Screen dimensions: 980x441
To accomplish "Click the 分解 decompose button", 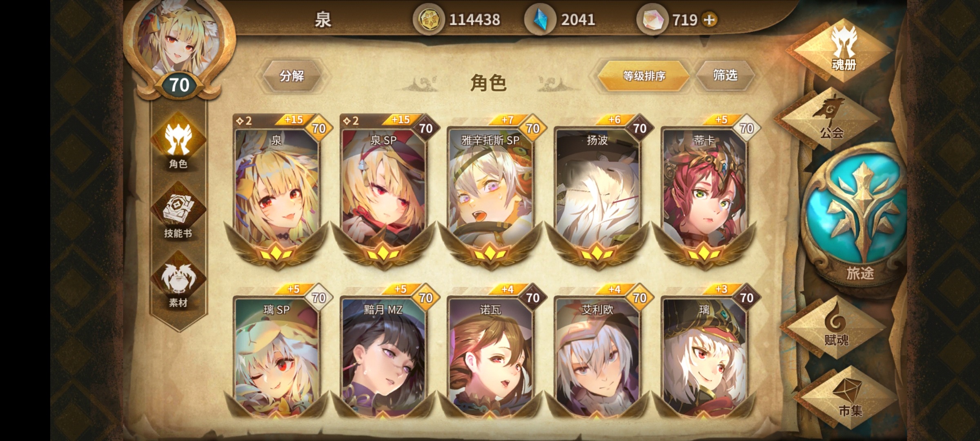I will click(292, 76).
